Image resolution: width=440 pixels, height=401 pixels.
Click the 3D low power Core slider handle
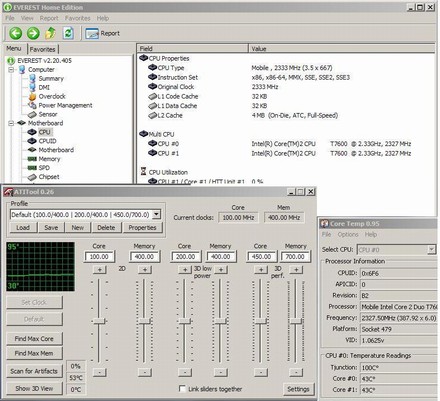tap(184, 321)
